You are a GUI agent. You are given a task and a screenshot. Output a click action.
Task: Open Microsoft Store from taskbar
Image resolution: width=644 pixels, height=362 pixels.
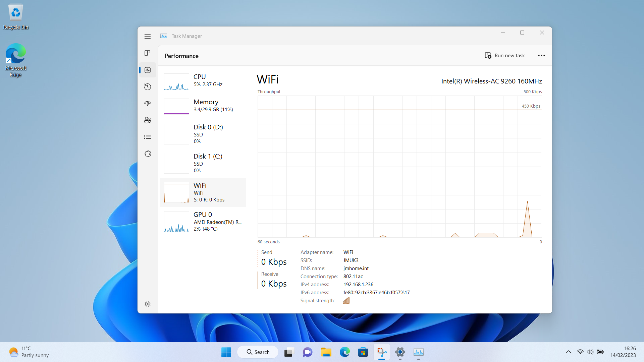[363, 352]
